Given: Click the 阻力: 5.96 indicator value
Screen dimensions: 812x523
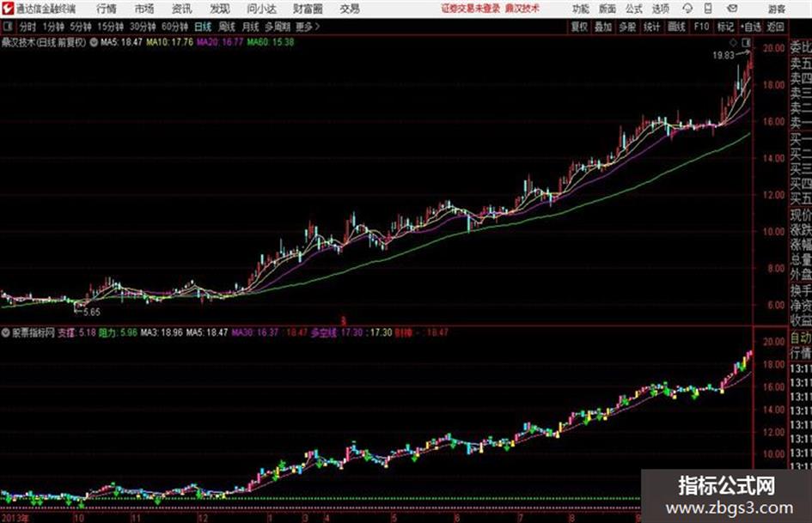Looking at the screenshot, I should click(x=118, y=333).
